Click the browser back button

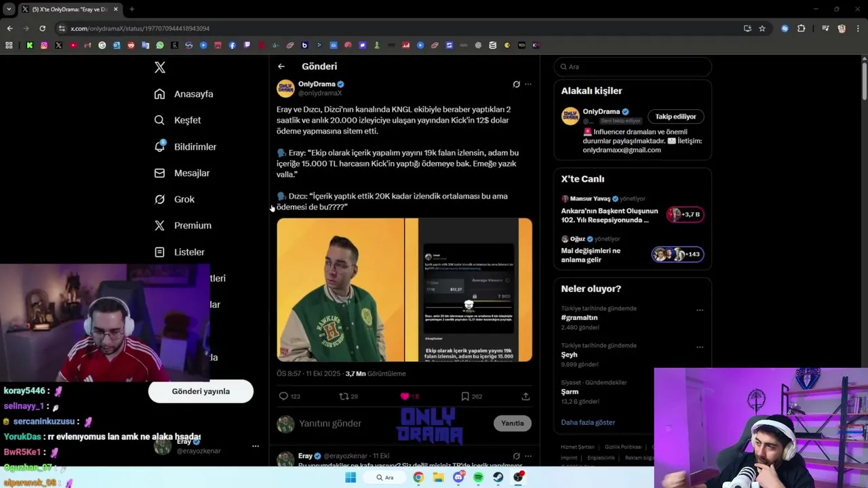(9, 28)
